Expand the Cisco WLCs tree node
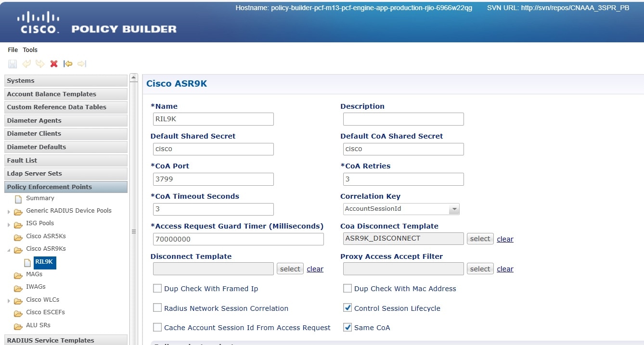Screen dimensions: 644x345 9,301
